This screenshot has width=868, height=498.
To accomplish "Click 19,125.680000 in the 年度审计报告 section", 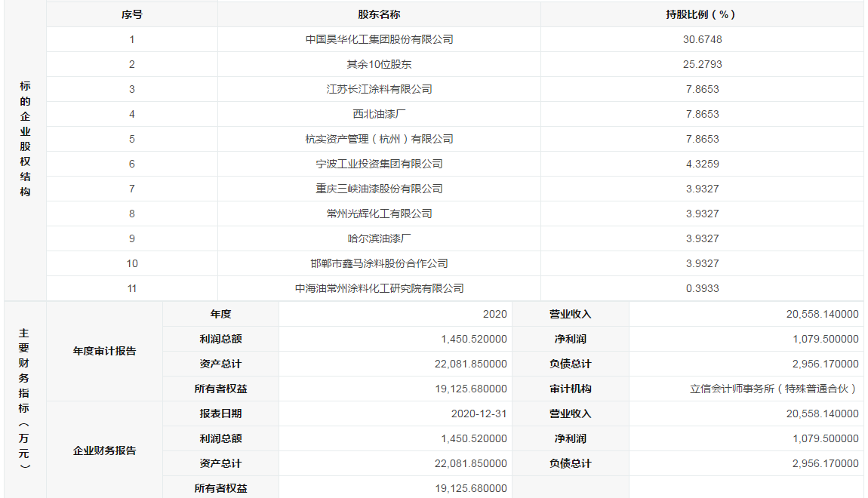I will point(470,389).
